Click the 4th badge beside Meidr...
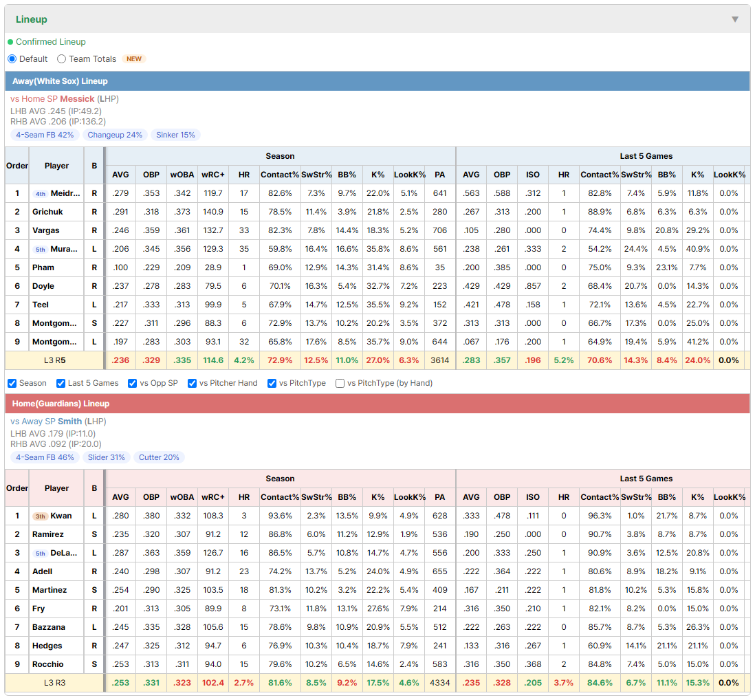Screen dimensions: 755x700 click(x=41, y=193)
